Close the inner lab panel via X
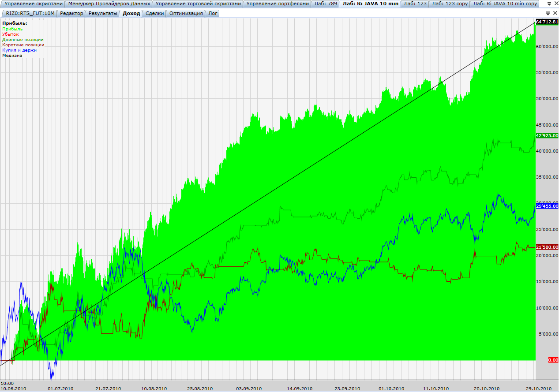This screenshot has height=392, width=559. 555,13
